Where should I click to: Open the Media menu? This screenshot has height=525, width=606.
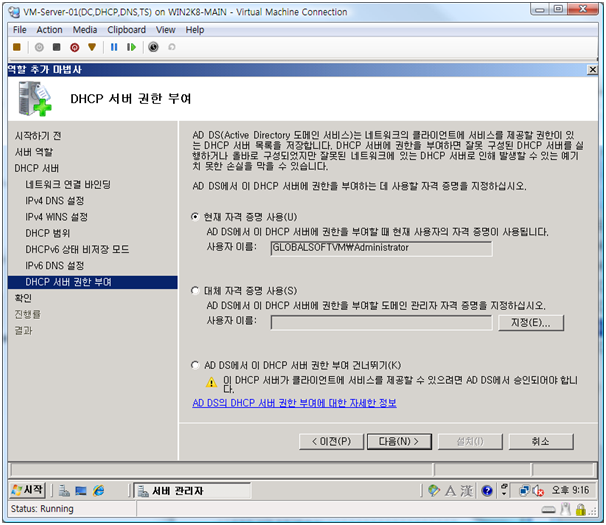[85, 30]
